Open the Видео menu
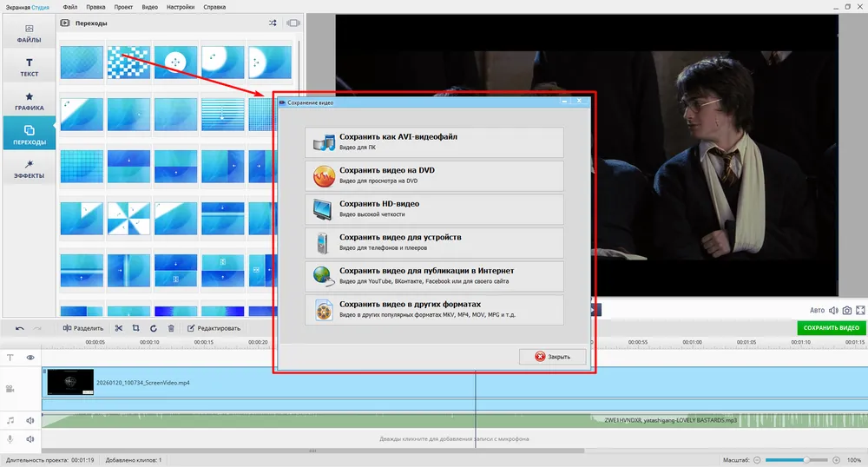The width and height of the screenshot is (868, 467). 149,7
